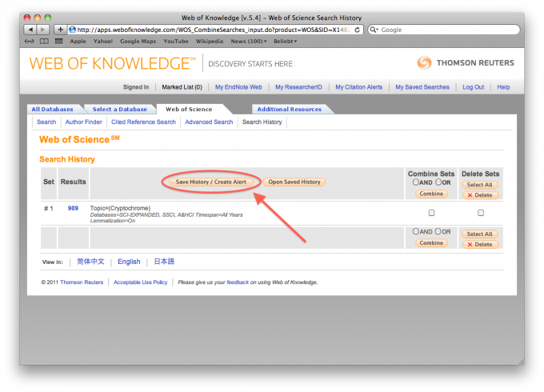
Task: Switch to the All Databases tab
Action: (52, 110)
